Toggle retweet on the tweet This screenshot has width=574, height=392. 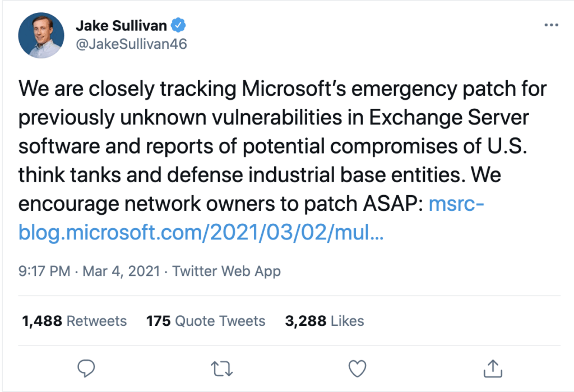[221, 369]
